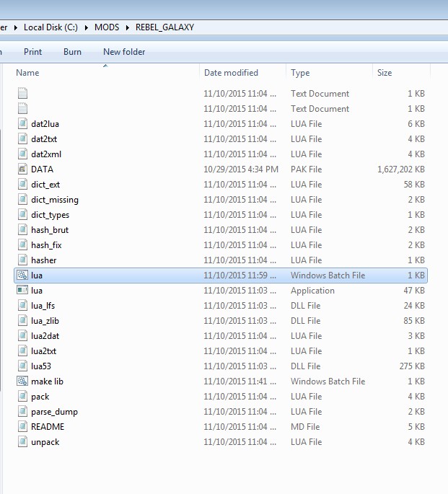Click the 11/10/2015 11:59 date cell
Image resolution: width=448 pixels, height=494 pixels.
(x=240, y=275)
